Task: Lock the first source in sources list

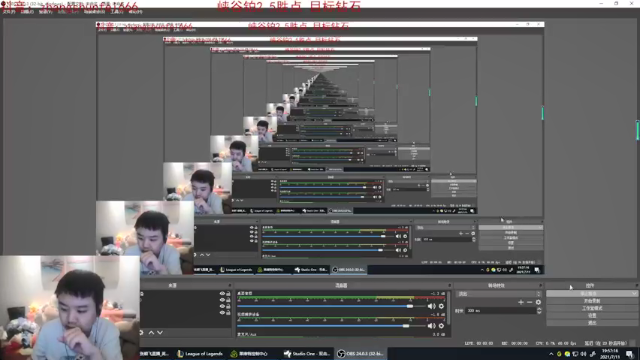Action: tap(228, 293)
